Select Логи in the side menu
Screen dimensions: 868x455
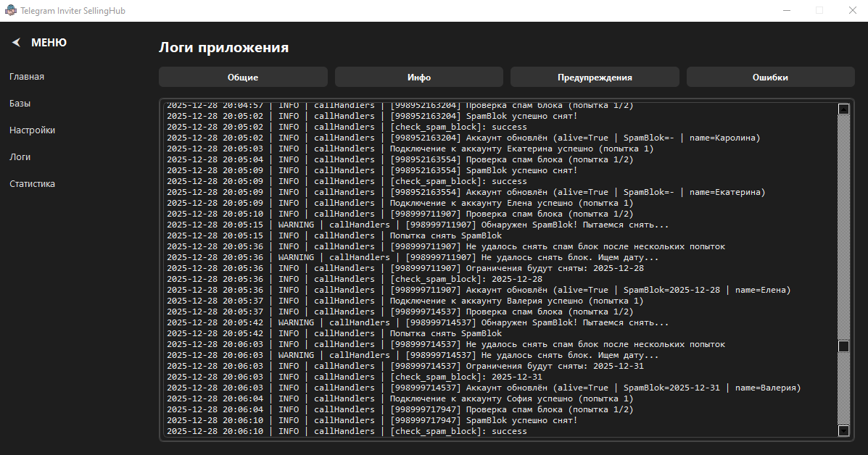pyautogui.click(x=20, y=157)
